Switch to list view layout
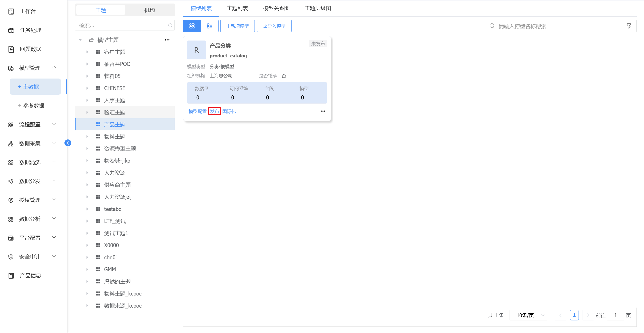The width and height of the screenshot is (644, 333). [x=209, y=26]
